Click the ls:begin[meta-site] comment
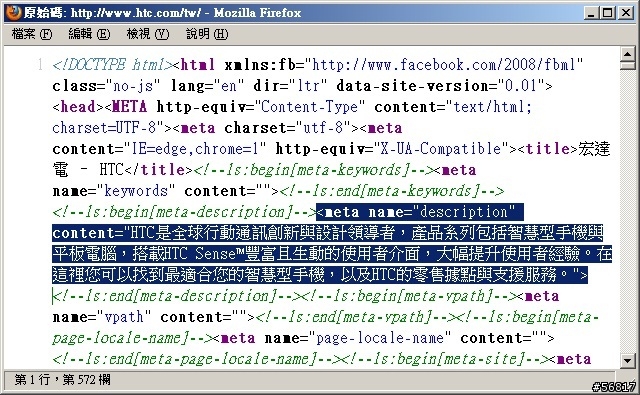Image resolution: width=640 pixels, height=395 pixels. coord(448,359)
